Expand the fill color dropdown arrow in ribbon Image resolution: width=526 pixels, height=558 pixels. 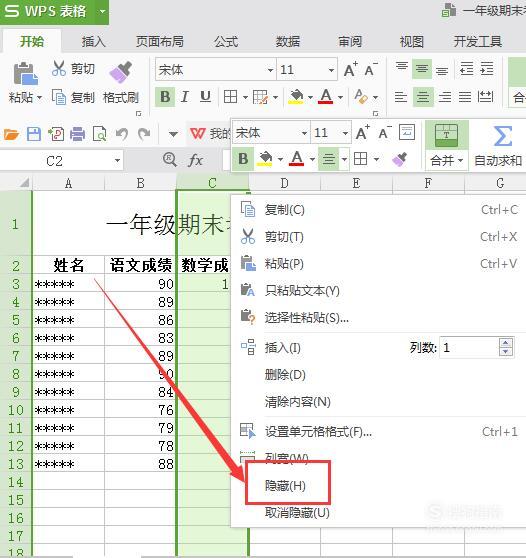310,97
